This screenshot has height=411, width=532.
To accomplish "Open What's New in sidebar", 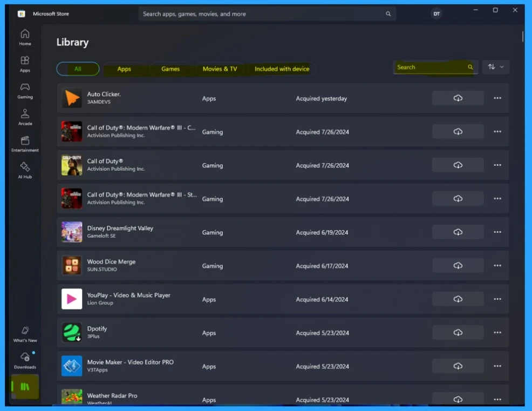I will pos(25,334).
